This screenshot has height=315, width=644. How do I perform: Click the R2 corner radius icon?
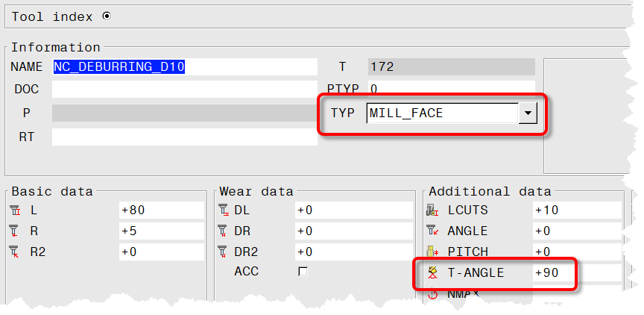point(17,252)
